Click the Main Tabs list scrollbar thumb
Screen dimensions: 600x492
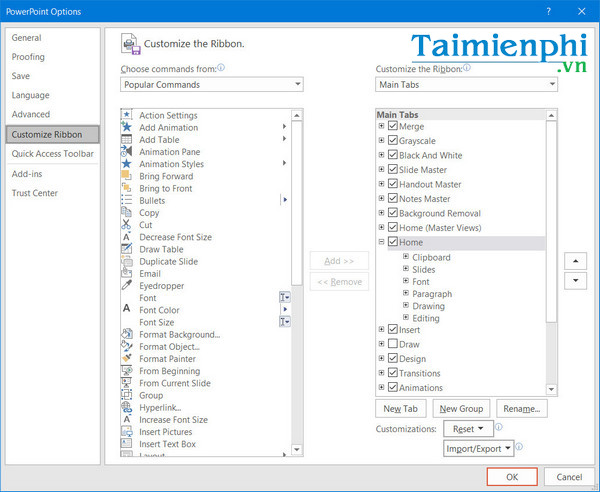(x=551, y=222)
